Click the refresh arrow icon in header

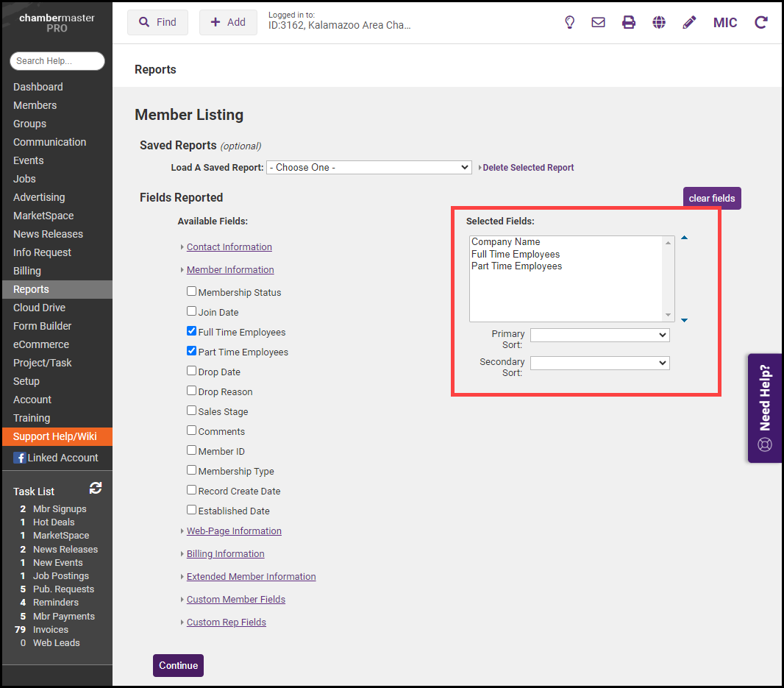click(761, 22)
